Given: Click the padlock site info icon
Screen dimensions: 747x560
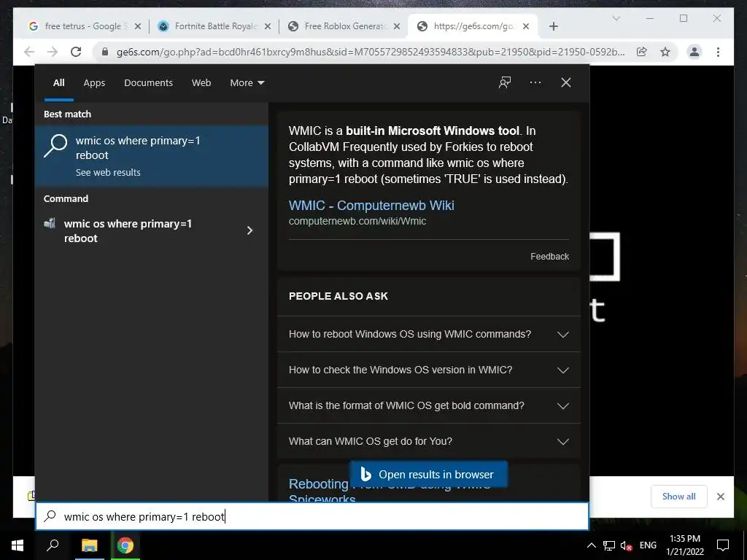Looking at the screenshot, I should click(105, 52).
